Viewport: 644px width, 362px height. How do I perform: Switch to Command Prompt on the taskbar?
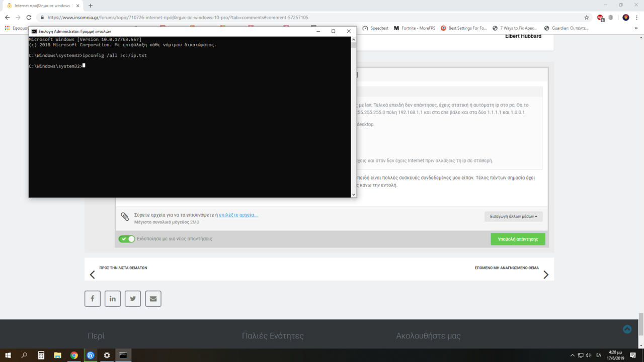coord(123,355)
